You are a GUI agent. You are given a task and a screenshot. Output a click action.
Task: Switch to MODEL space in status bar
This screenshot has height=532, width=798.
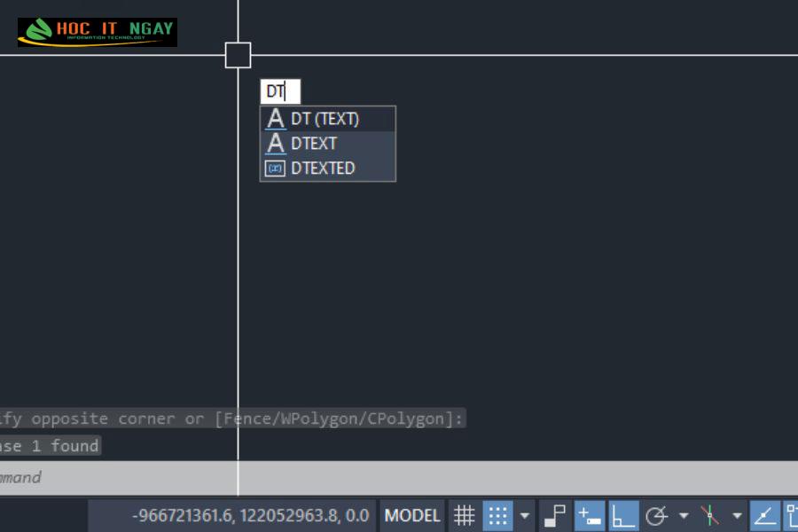point(412,516)
